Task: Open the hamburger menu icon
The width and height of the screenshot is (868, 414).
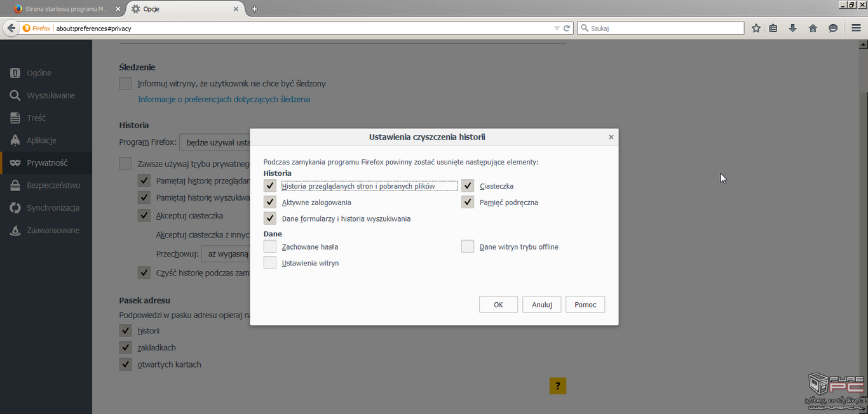Action: (856, 29)
